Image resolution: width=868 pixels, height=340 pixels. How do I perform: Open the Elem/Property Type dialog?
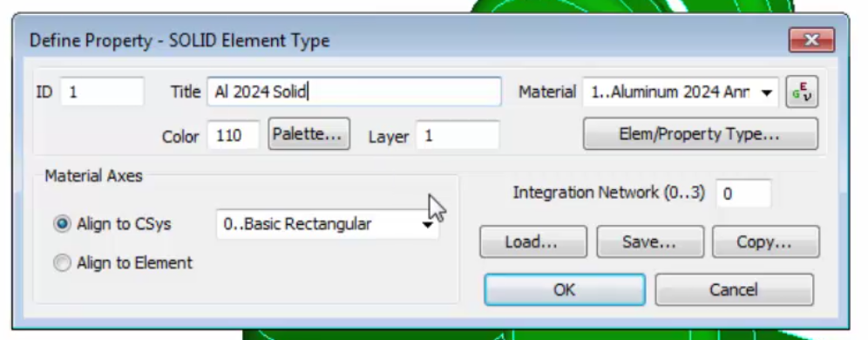[x=701, y=134]
